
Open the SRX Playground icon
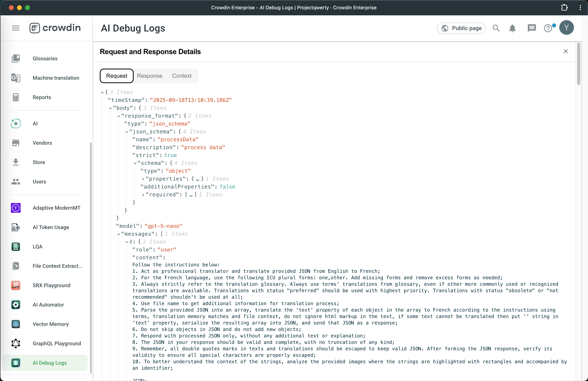coord(16,285)
